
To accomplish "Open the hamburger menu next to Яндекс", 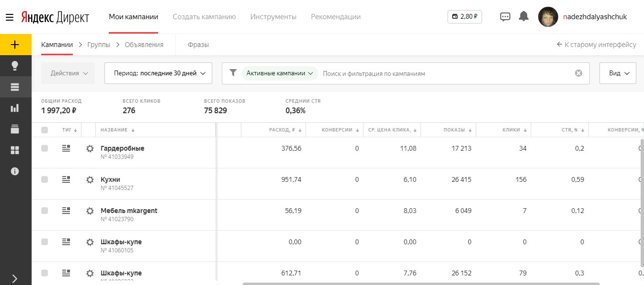I will pos(10,17).
